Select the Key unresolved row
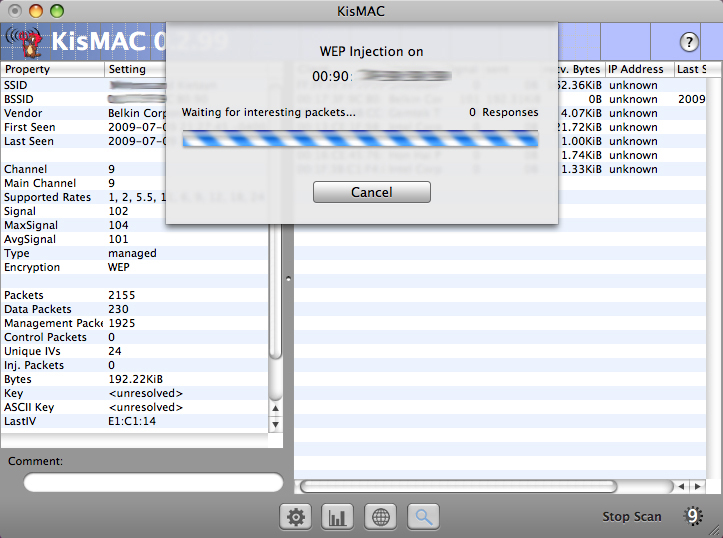Screen dimensions: 723x538 (x=135, y=393)
